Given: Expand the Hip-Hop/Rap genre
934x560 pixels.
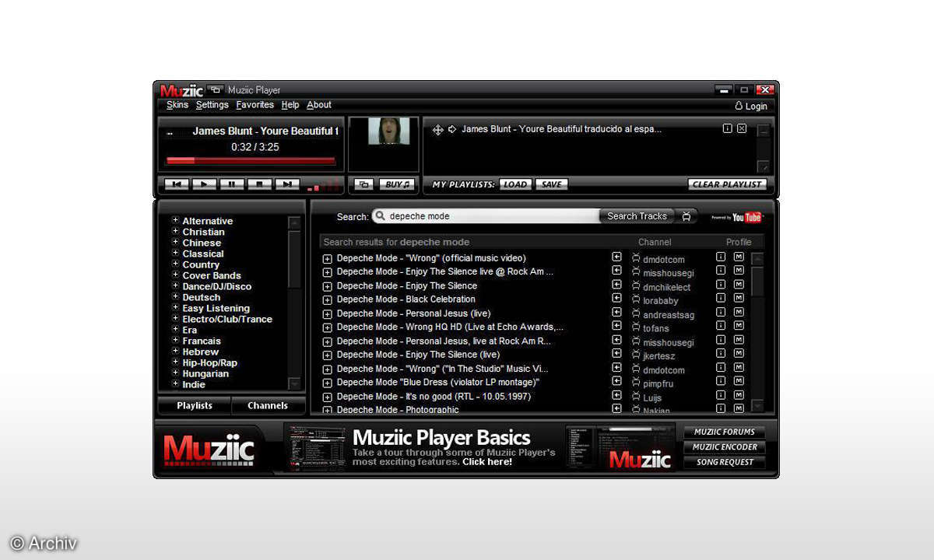Looking at the screenshot, I should pos(176,362).
